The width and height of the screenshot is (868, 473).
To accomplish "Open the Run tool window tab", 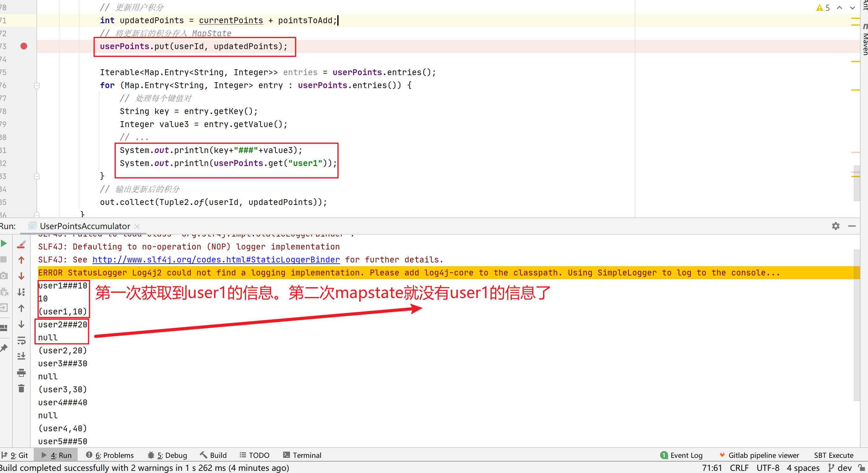I will (x=56, y=455).
